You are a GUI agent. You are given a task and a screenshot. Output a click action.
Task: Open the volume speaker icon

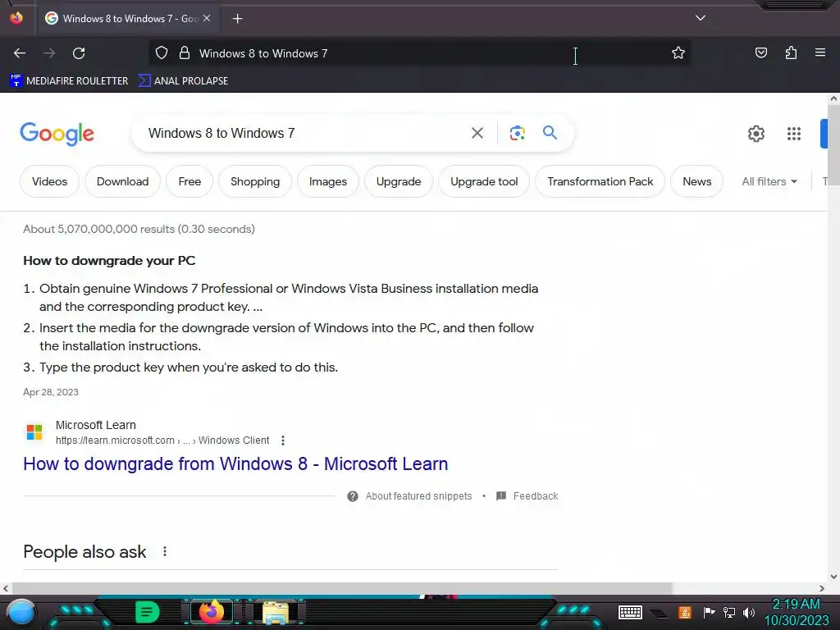(748, 612)
